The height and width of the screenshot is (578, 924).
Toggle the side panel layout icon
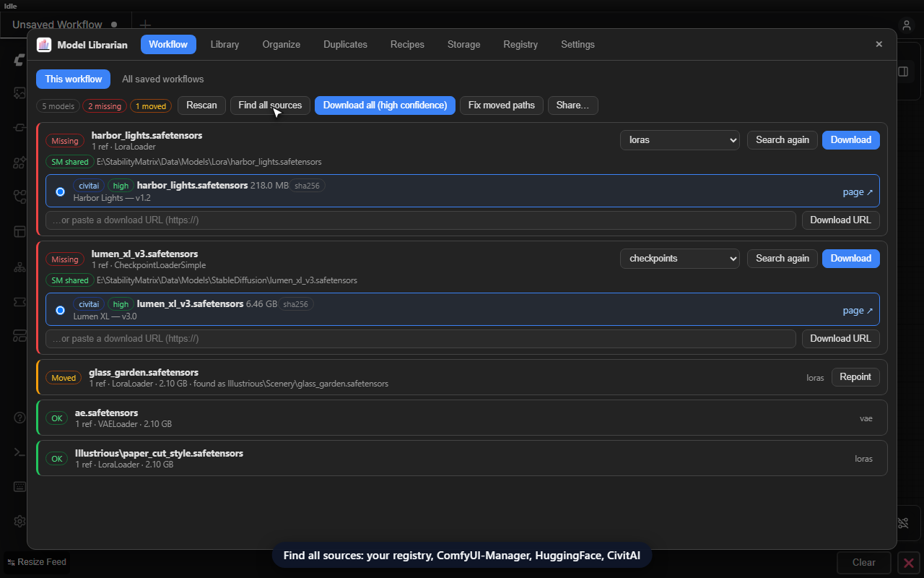903,72
